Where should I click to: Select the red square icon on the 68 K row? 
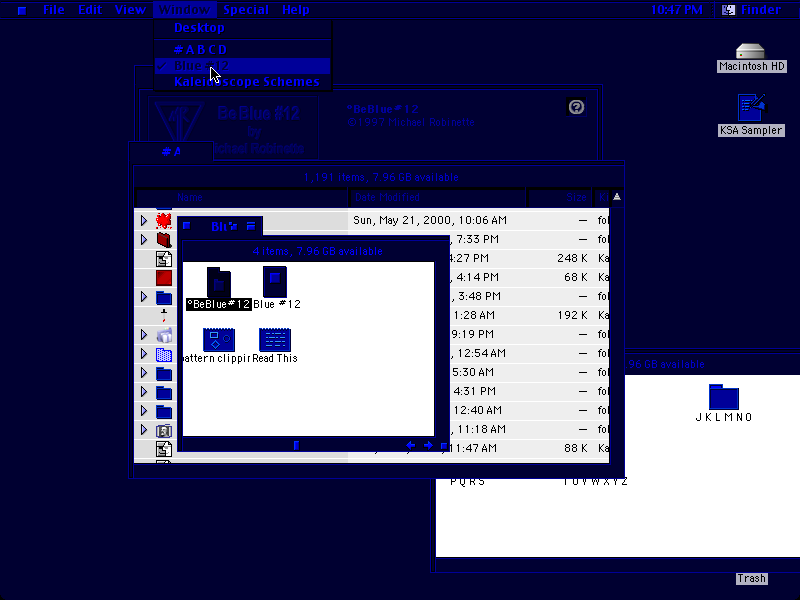coord(164,278)
